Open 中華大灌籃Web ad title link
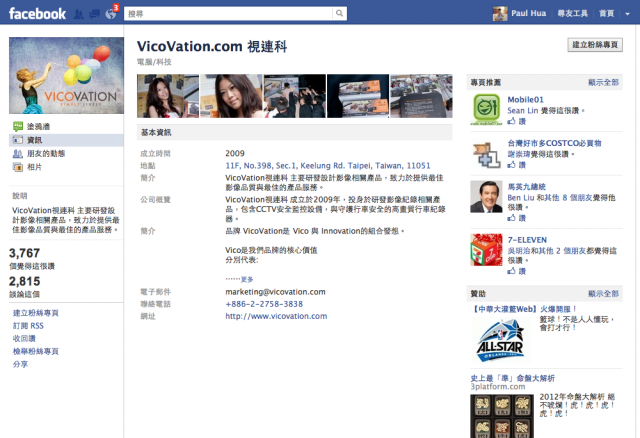 [524, 309]
